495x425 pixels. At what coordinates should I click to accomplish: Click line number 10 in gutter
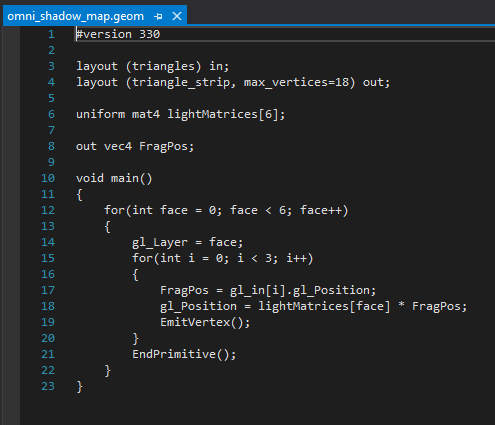pos(48,178)
